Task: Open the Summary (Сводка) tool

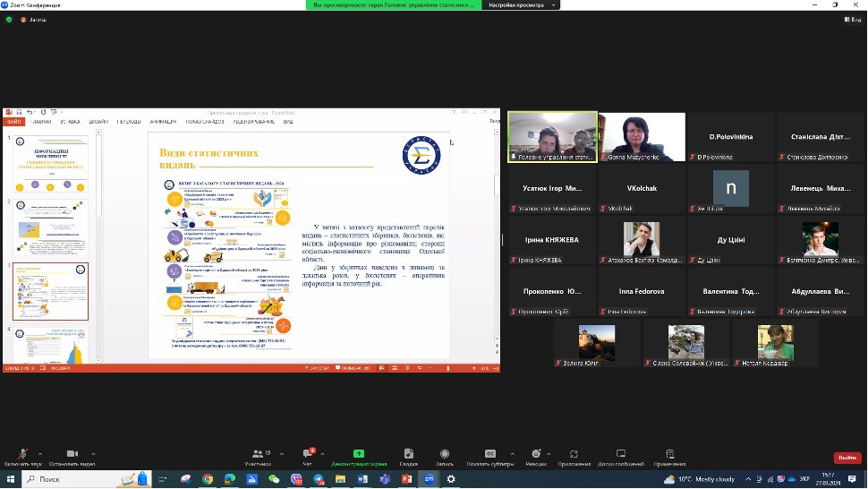Action: 408,456
